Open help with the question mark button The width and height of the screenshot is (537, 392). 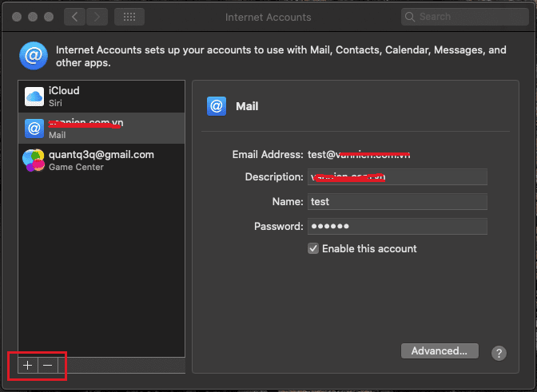pos(499,353)
